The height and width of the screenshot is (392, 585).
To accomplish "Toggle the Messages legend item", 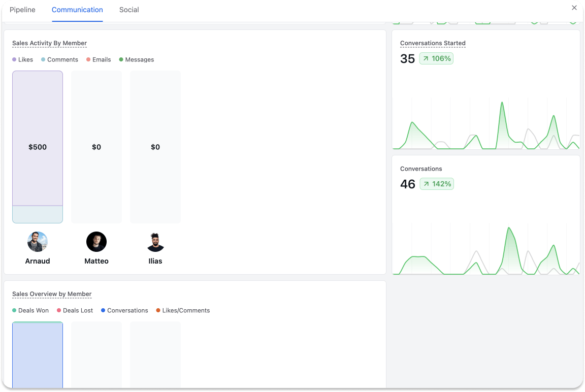I will [x=137, y=60].
